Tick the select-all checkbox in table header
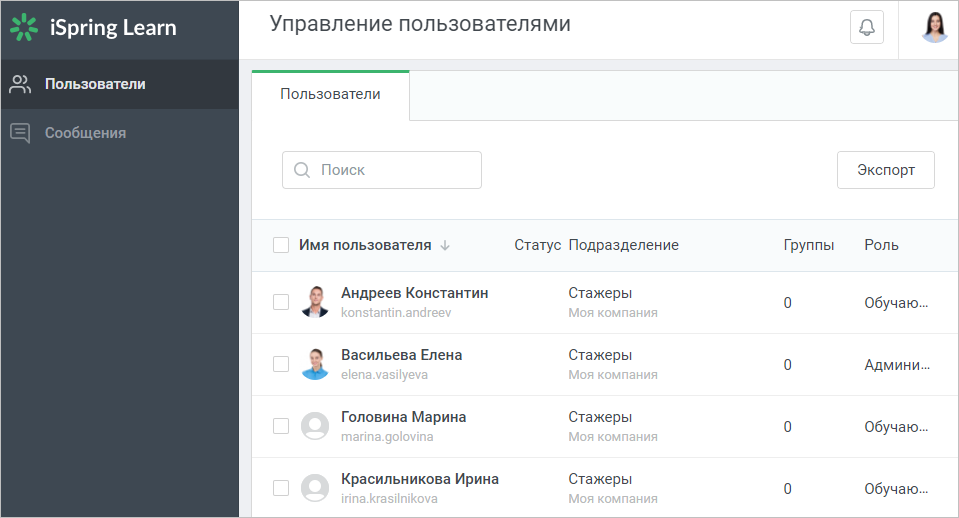 pos(281,245)
